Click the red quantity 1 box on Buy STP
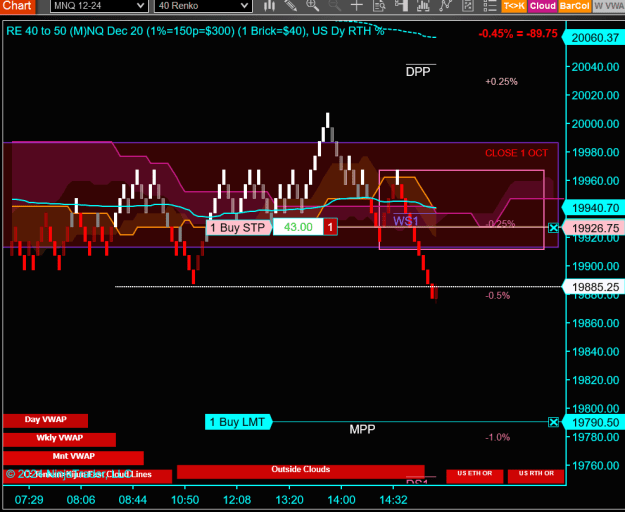 pos(330,227)
